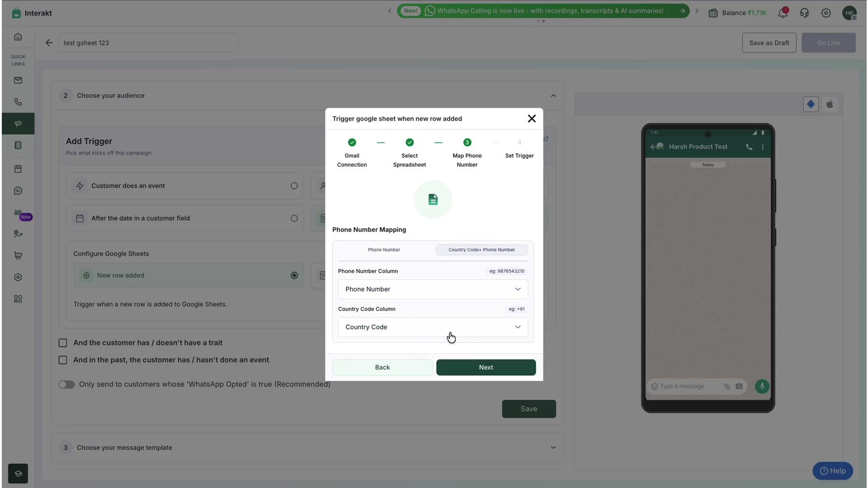Click the back arrow beside campaign name
Image resolution: width=868 pixels, height=488 pixels.
(49, 43)
